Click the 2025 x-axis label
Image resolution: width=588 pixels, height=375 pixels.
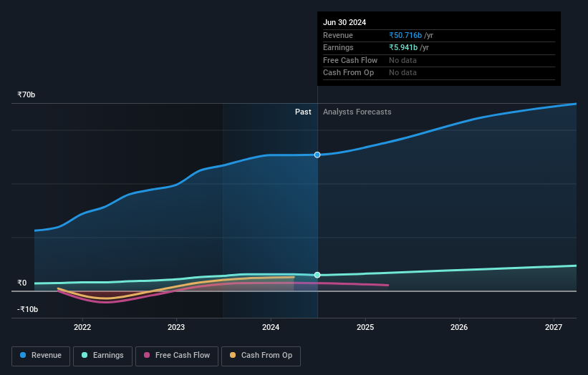365,328
